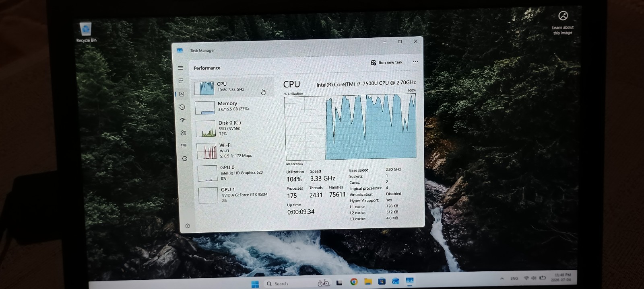Open the Users page icon
The height and width of the screenshot is (289, 644).
click(183, 133)
